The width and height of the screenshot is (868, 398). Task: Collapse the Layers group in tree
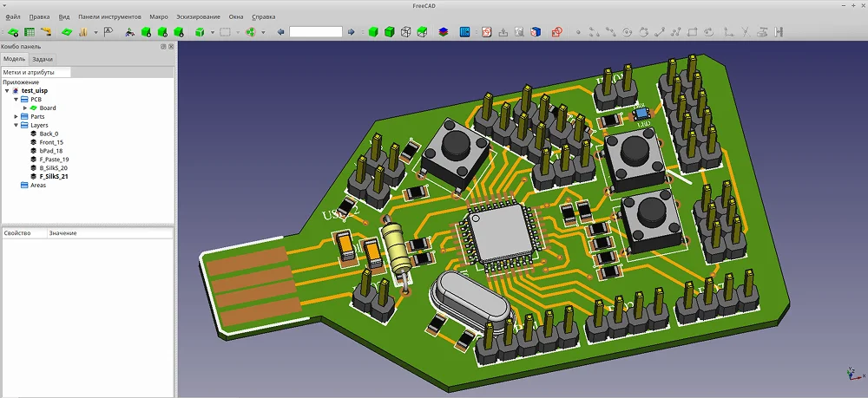(16, 125)
